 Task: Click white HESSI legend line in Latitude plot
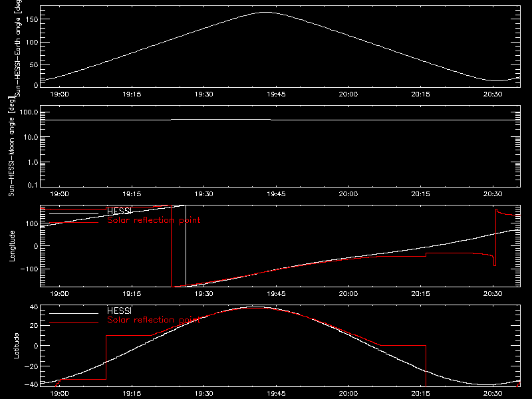pos(74,313)
